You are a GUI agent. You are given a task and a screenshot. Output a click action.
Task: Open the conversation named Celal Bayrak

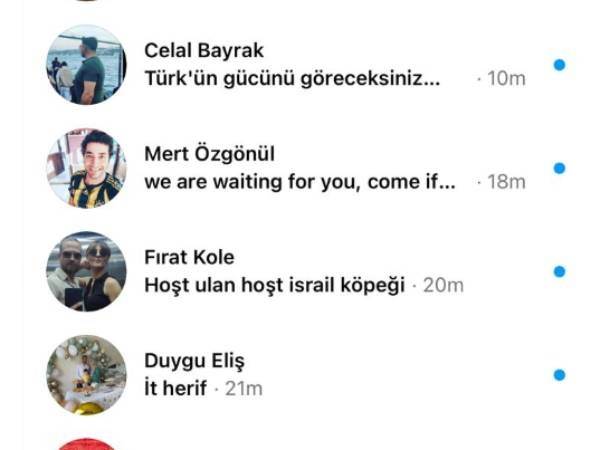point(204,51)
